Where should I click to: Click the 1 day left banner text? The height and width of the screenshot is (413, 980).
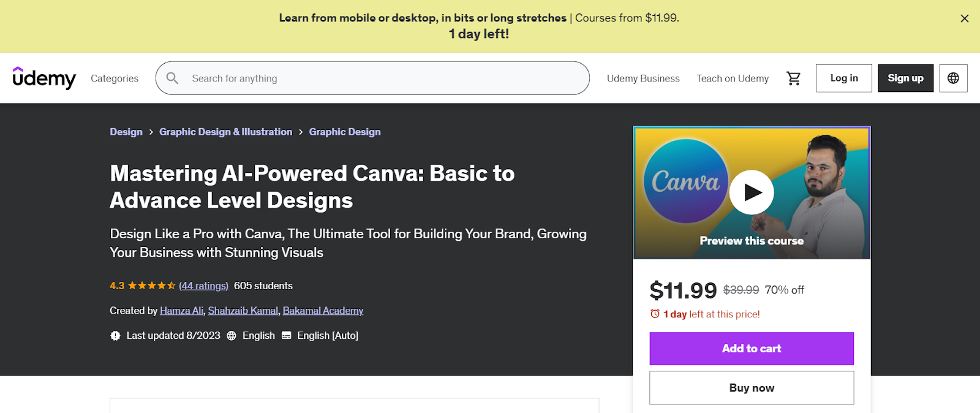[x=479, y=34]
